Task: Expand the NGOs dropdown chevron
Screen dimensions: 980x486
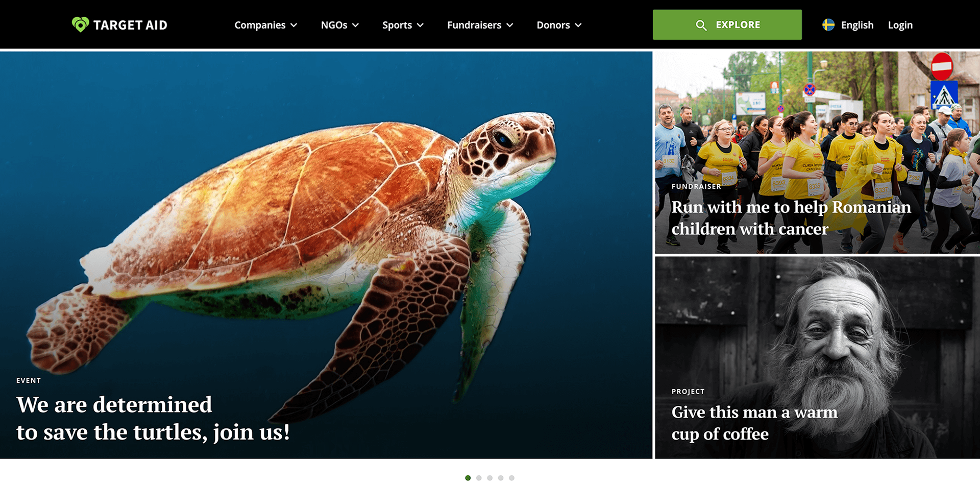Action: pyautogui.click(x=356, y=25)
